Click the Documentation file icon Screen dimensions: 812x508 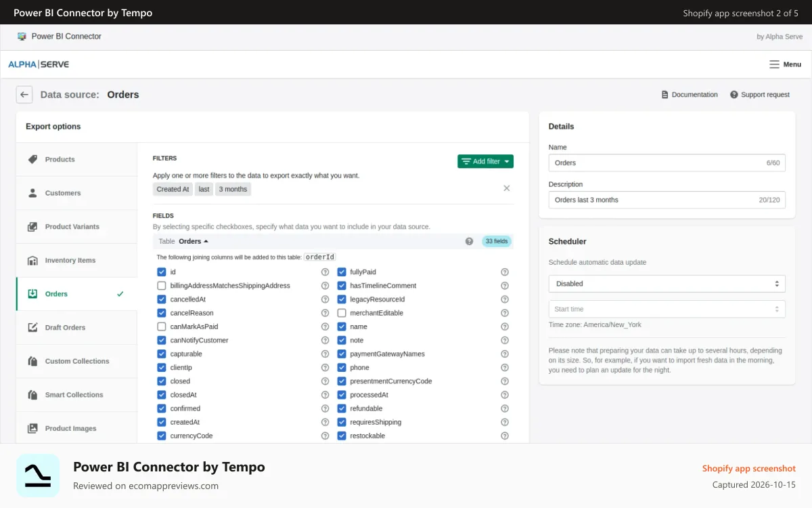[664, 95]
